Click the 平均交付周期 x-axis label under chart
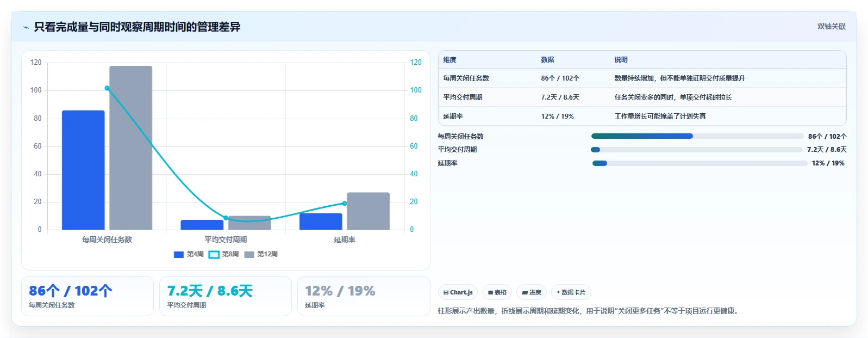Screen dimensions: 868x338 click(226, 239)
